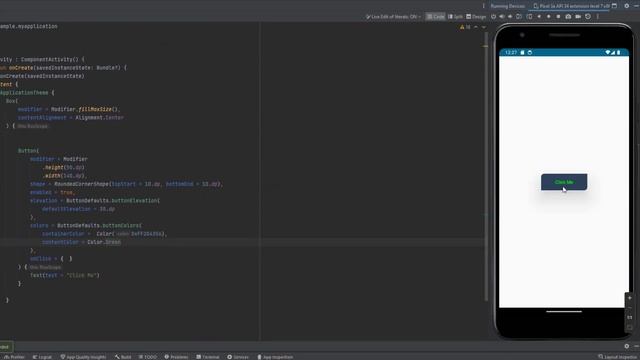The image size is (640, 360).
Task: Click the ButtonDefaults.buttonElevation call
Action: pyautogui.click(x=113, y=201)
